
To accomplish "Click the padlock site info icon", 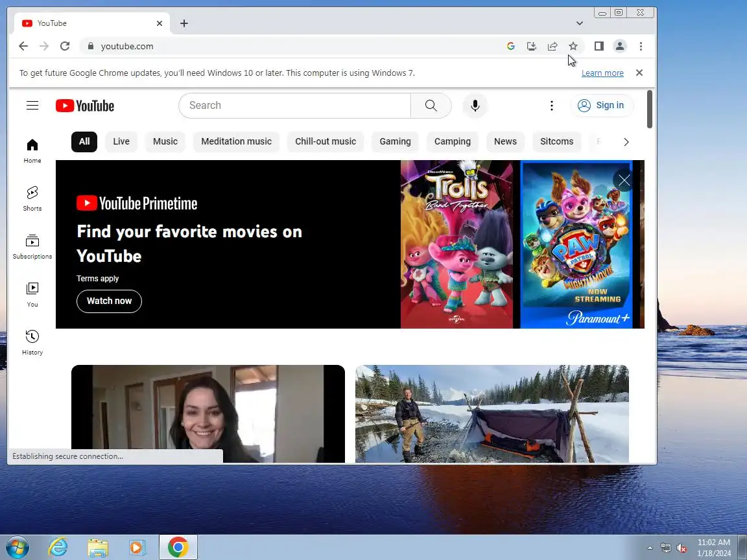I will point(91,46).
